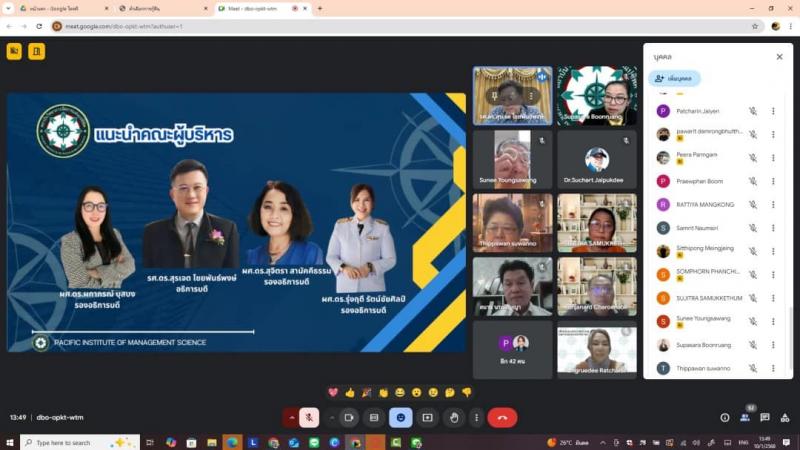Close the People side panel
This screenshot has height=450, width=800.
pos(779,57)
